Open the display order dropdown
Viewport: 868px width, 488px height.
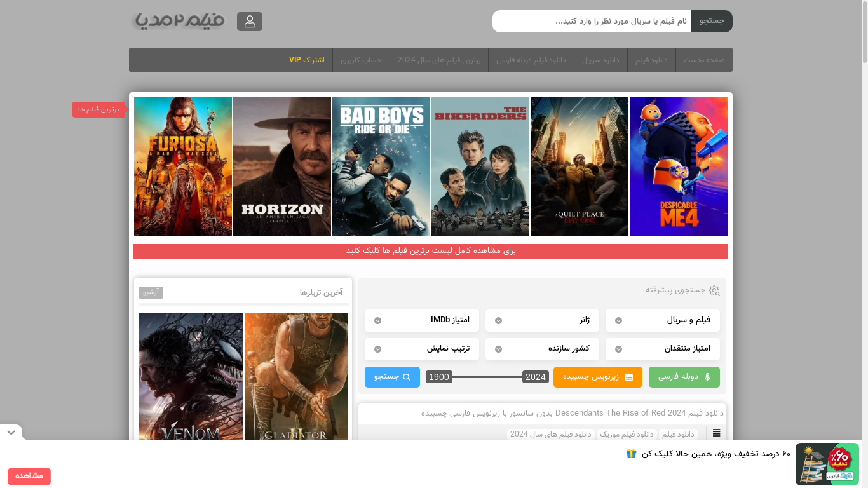(421, 349)
